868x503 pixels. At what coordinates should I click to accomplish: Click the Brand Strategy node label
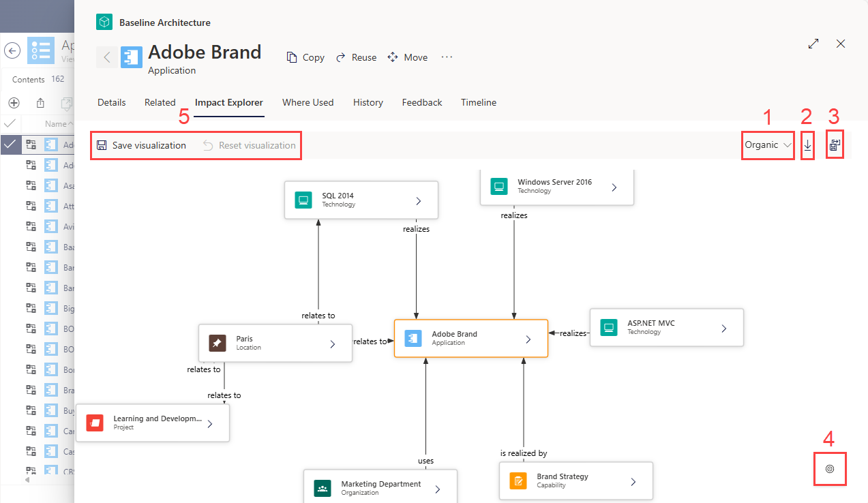563,476
